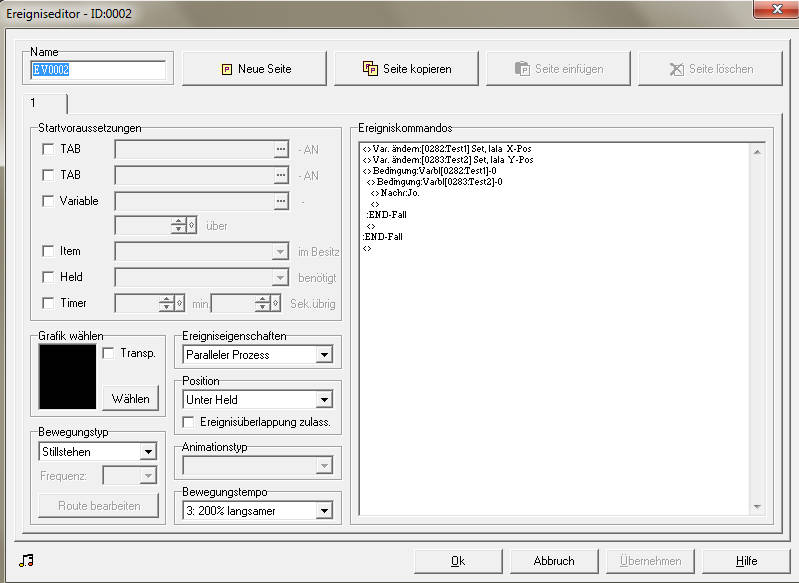The height and width of the screenshot is (583, 799).
Task: Check the Item condition checkbox
Action: tap(48, 251)
